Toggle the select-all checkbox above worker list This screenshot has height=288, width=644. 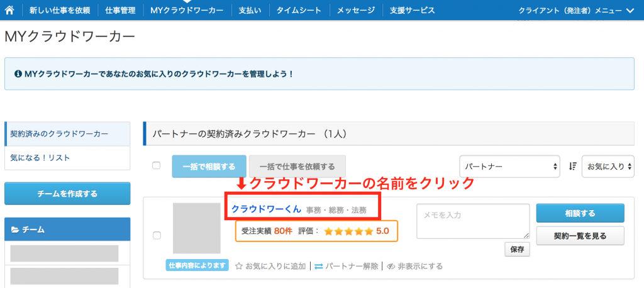click(157, 166)
